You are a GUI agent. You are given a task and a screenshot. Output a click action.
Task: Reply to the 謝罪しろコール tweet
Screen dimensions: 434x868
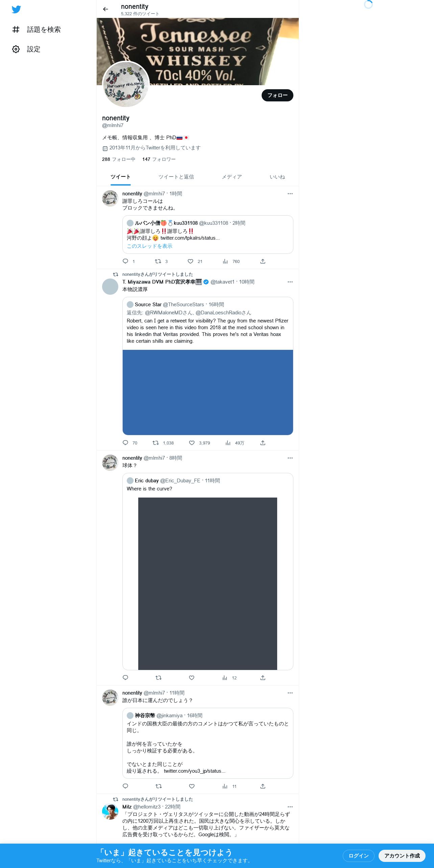pos(125,261)
